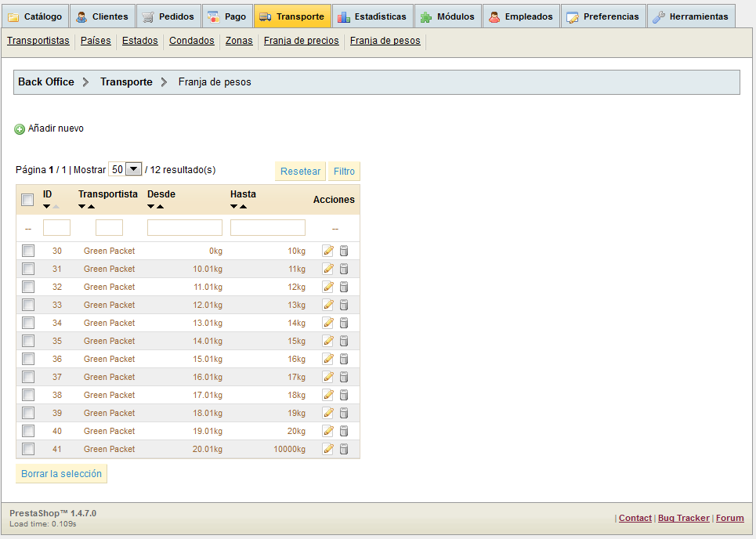The image size is (756, 539).
Task: Edit weight range ID 41
Action: 327,449
